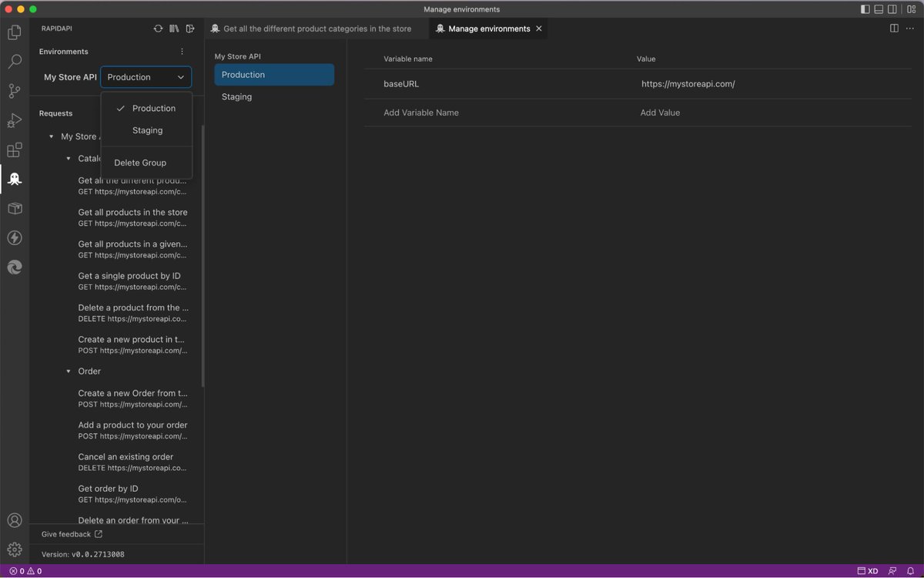Click Delete Group in the dropdown menu
This screenshot has height=578, width=924.
coord(139,163)
